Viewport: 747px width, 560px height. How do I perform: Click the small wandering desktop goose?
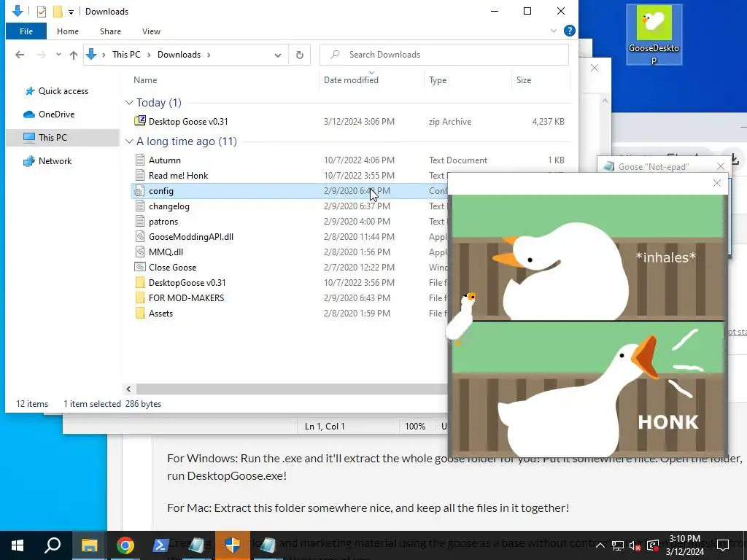461,318
